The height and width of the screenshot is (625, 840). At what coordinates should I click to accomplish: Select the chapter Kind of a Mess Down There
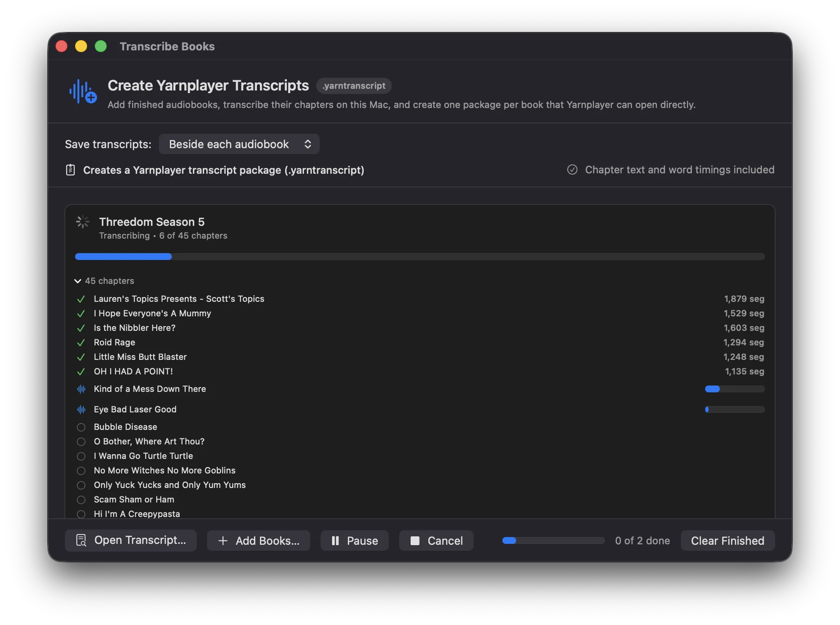(150, 389)
